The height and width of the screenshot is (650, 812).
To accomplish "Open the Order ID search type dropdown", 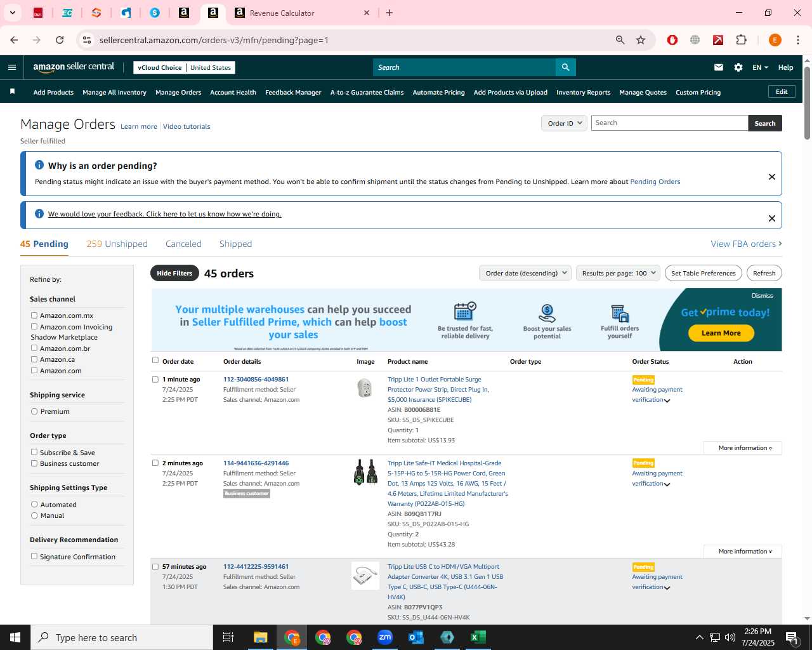I will point(564,123).
